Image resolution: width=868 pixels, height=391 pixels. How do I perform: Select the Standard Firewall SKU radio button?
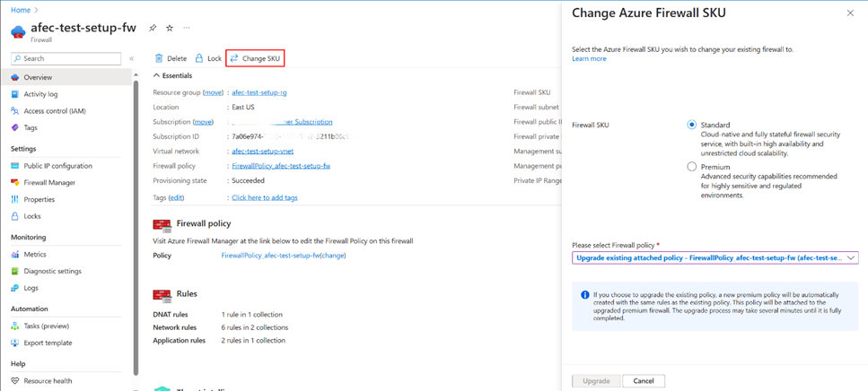[691, 125]
